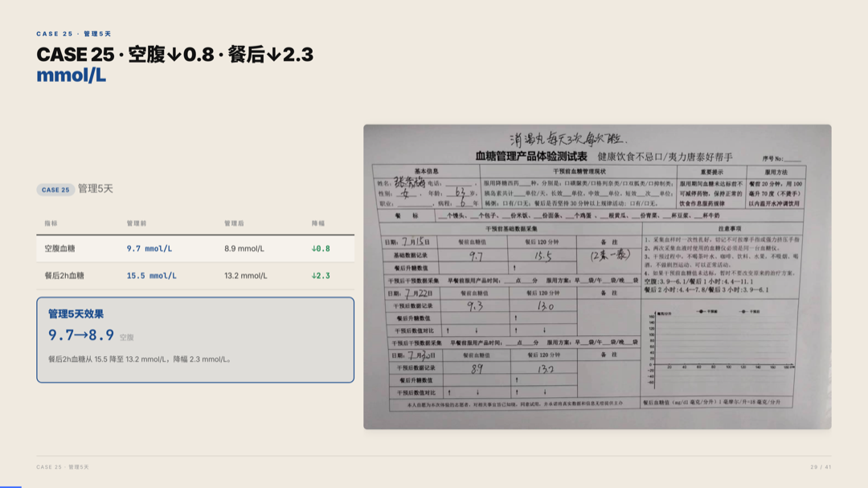This screenshot has height=488, width=868.
Task: Click the green '↓0.8' value
Action: click(x=321, y=248)
